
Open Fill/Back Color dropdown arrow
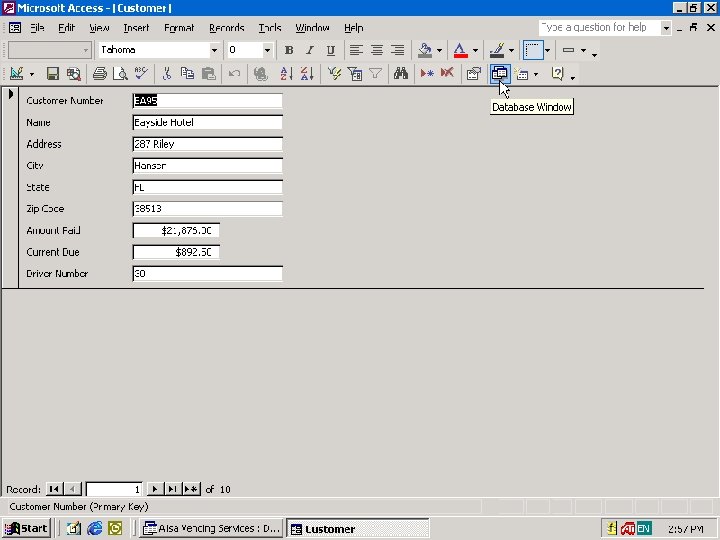439,50
